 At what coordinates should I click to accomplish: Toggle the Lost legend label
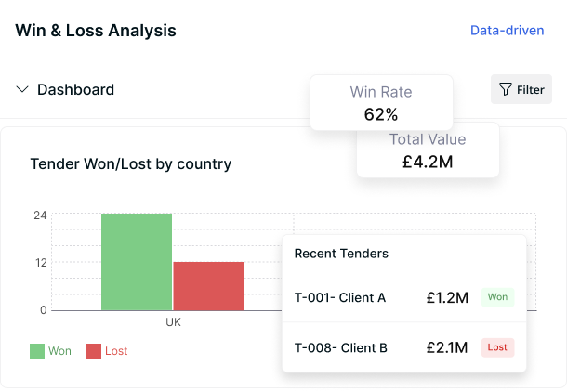tap(116, 351)
